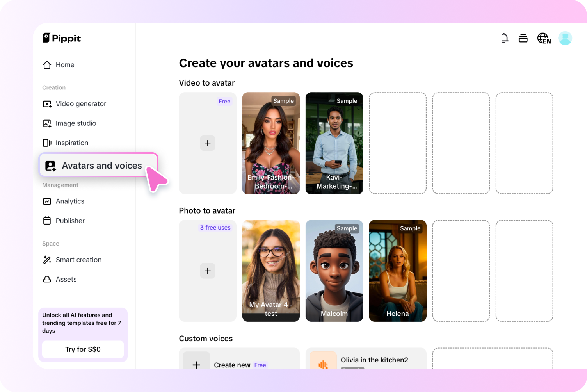This screenshot has width=587, height=392.
Task: Open the EN language selector
Action: (544, 38)
